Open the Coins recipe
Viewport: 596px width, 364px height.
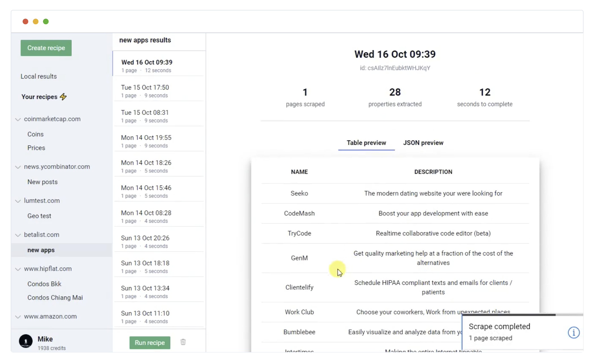tap(35, 134)
